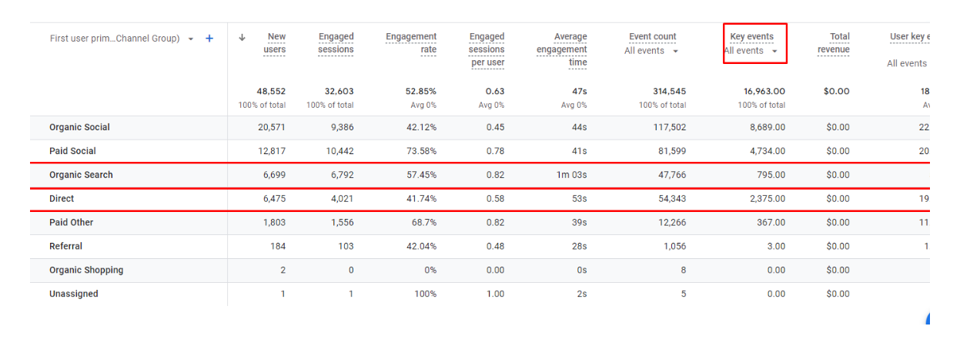Click the Direct channel row label
Viewport: 980px width, 343px height.
pos(62,199)
